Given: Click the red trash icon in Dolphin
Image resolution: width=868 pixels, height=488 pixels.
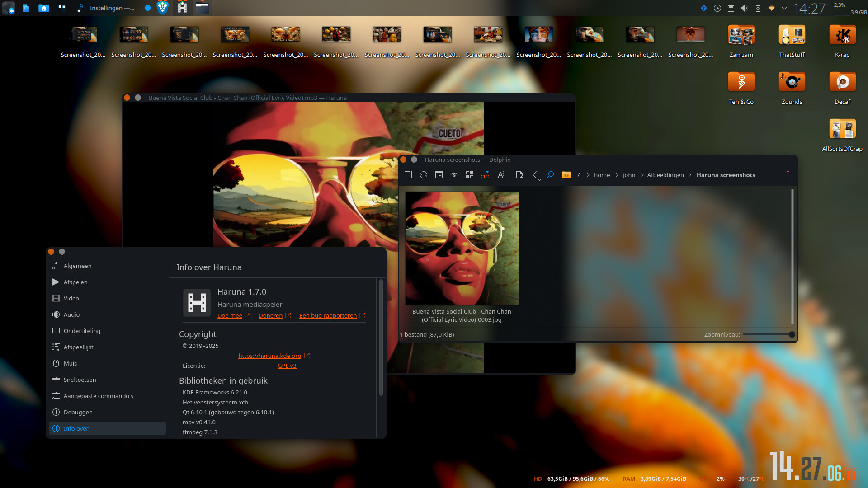Looking at the screenshot, I should pyautogui.click(x=788, y=175).
